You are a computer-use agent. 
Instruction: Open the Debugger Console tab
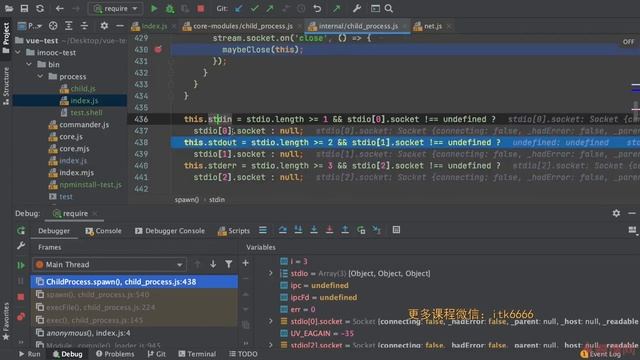(x=170, y=231)
